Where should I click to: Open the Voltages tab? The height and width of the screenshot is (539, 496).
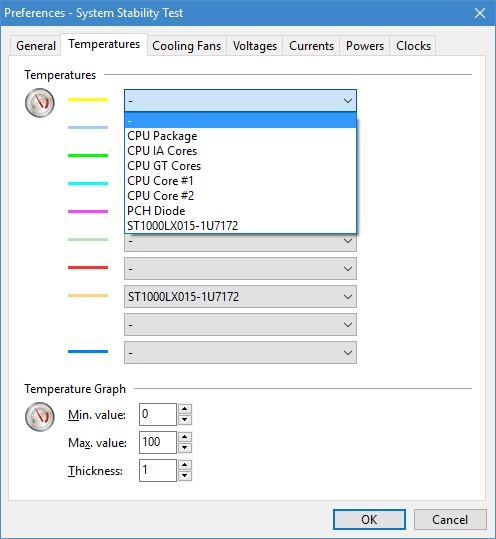pos(255,46)
